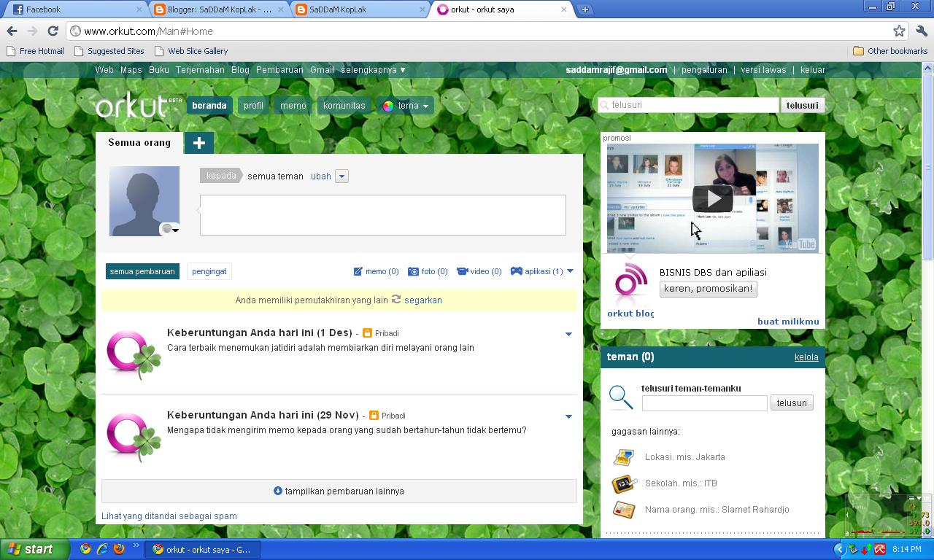This screenshot has height=560, width=934.
Task: Click the Pribadi lock on 1 Des post
Action: pos(367,333)
